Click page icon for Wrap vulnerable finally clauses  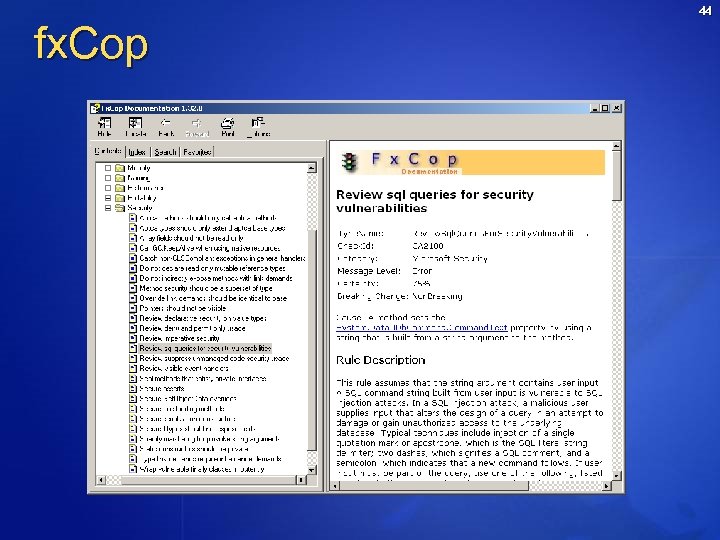(133, 469)
